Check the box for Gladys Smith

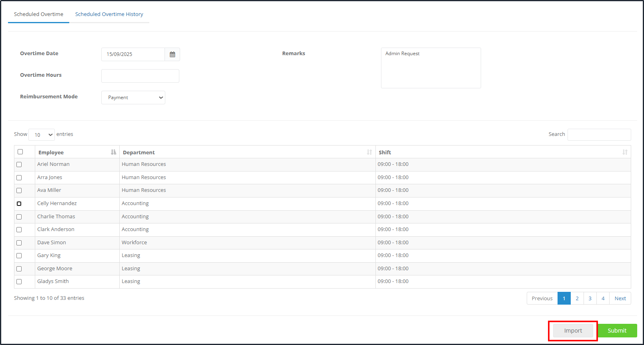coord(19,281)
